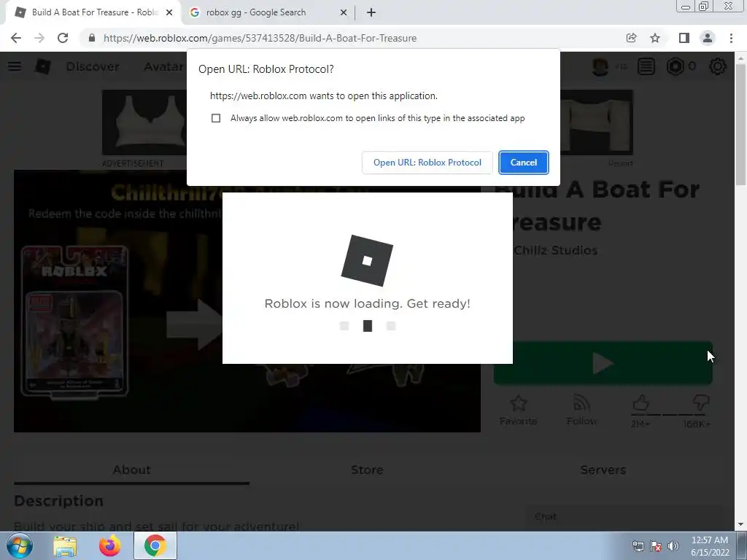
Task: Select the About tab
Action: click(131, 470)
